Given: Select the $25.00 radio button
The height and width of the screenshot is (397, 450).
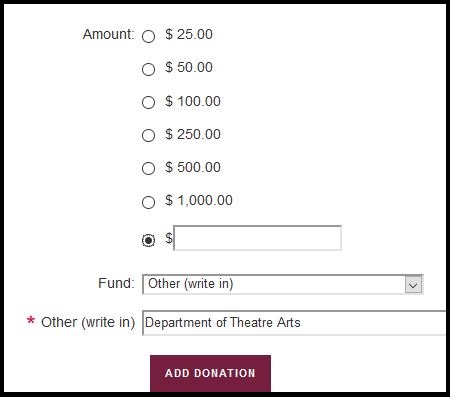Looking at the screenshot, I should point(148,36).
